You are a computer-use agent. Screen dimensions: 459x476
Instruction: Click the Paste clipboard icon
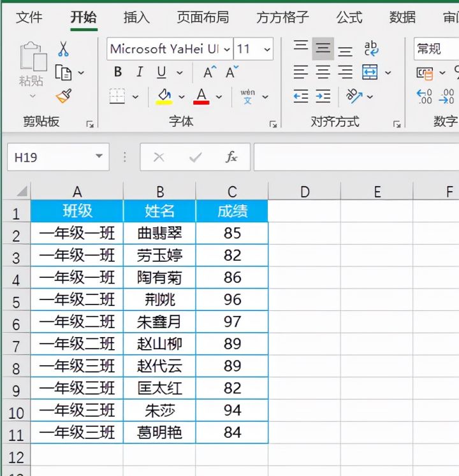point(33,57)
